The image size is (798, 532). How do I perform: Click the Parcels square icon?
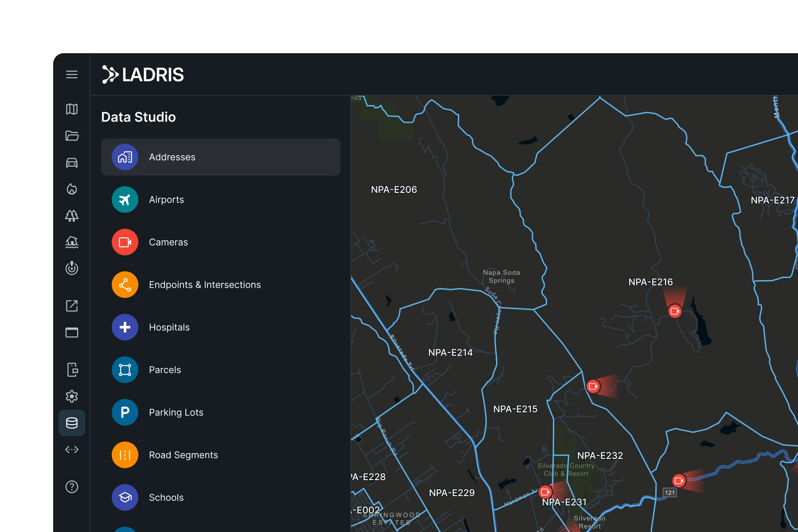(125, 370)
